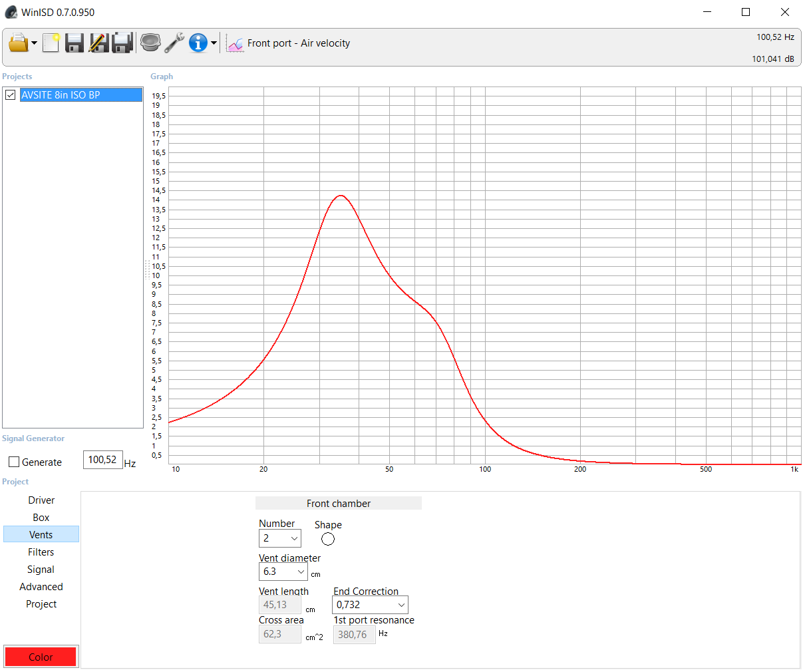Open the driver database speaker icon
This screenshot has height=672, width=805.
tap(150, 43)
